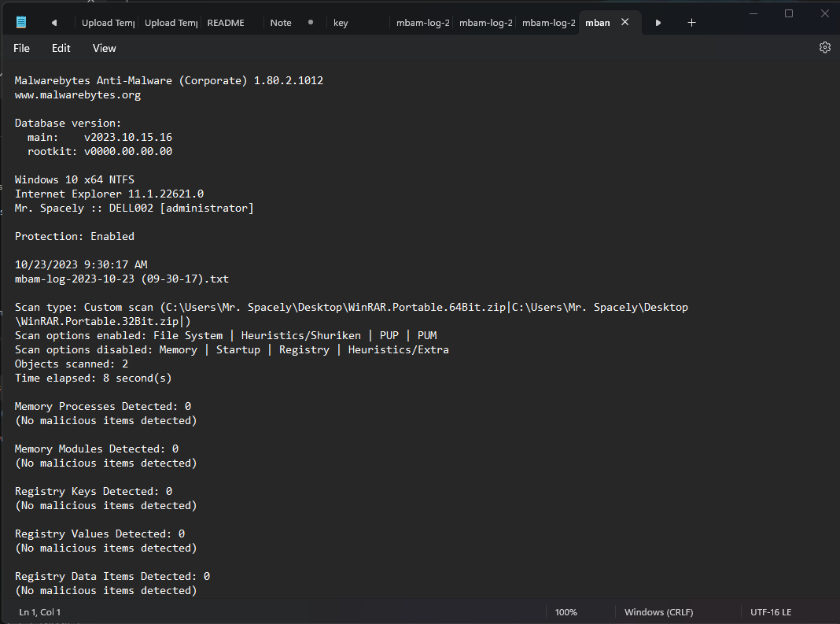Click the Notepad app icon in title bar
Image resolution: width=840 pixels, height=624 pixels.
pyautogui.click(x=21, y=22)
